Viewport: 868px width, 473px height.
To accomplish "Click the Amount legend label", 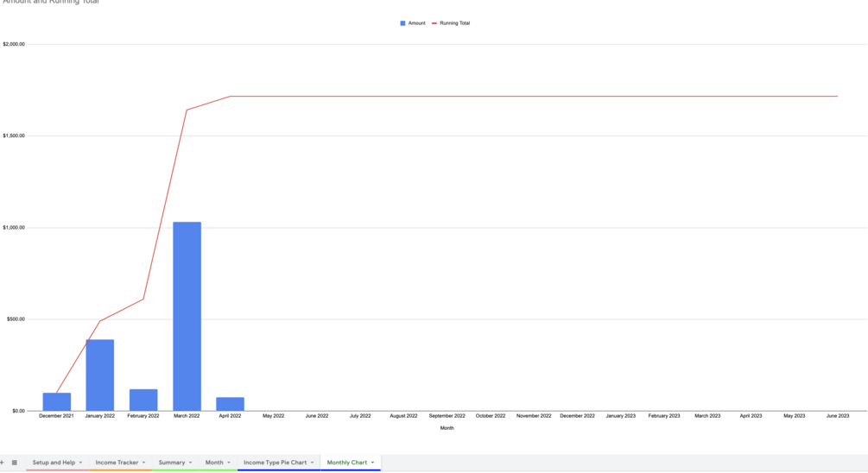I will point(417,23).
